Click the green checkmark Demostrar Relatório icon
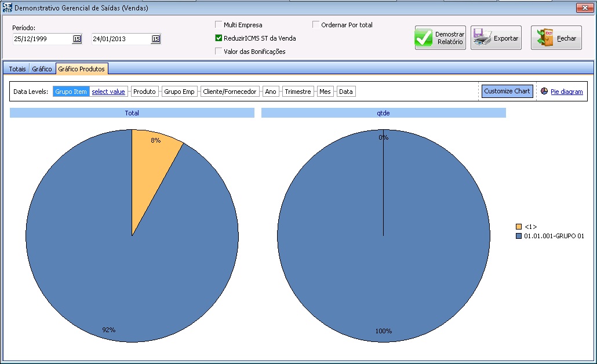Viewport: 597px width, 364px height. [424, 38]
